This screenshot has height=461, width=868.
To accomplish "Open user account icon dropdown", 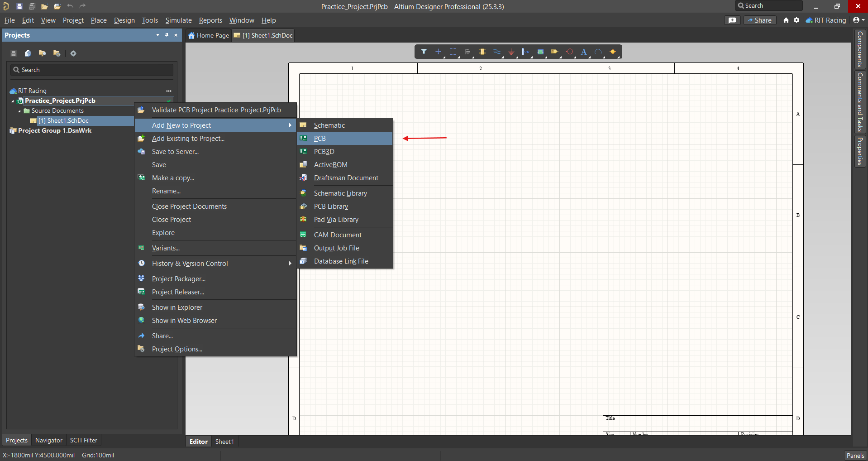I will 858,20.
